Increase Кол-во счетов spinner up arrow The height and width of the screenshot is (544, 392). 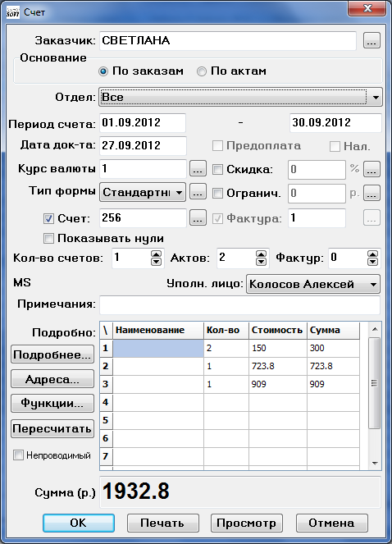pyautogui.click(x=157, y=254)
